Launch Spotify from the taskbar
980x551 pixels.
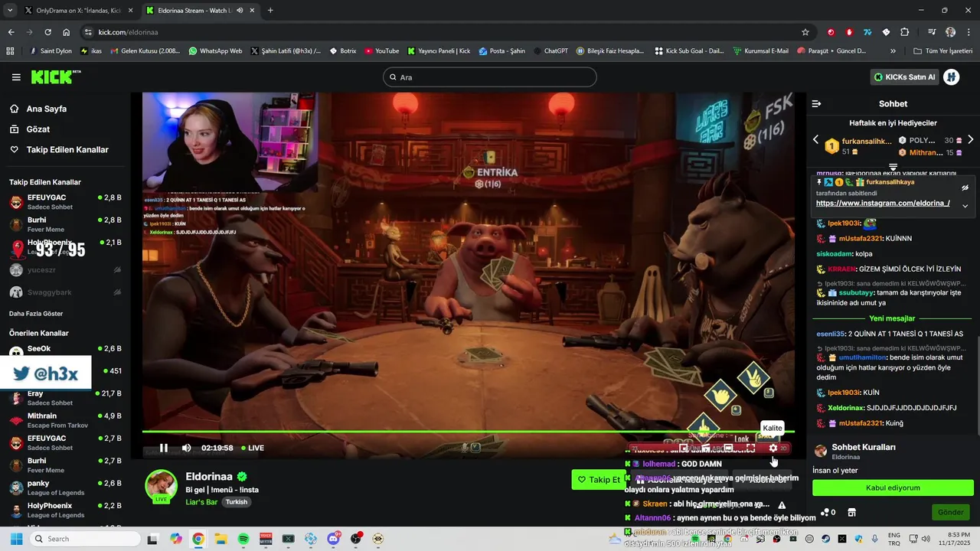pos(243,539)
